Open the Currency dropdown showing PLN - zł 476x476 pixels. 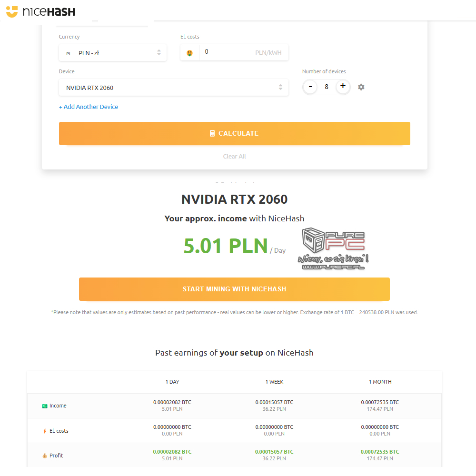tap(113, 53)
